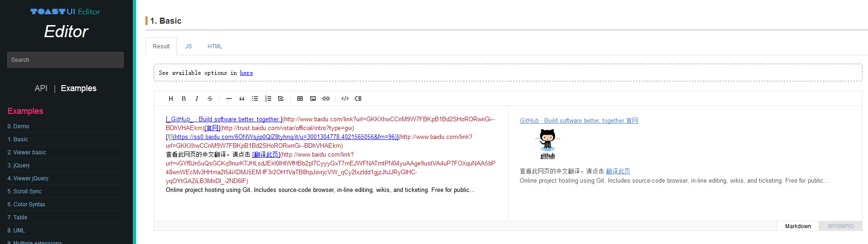Insert a hyperlink via toolbar

click(x=326, y=99)
